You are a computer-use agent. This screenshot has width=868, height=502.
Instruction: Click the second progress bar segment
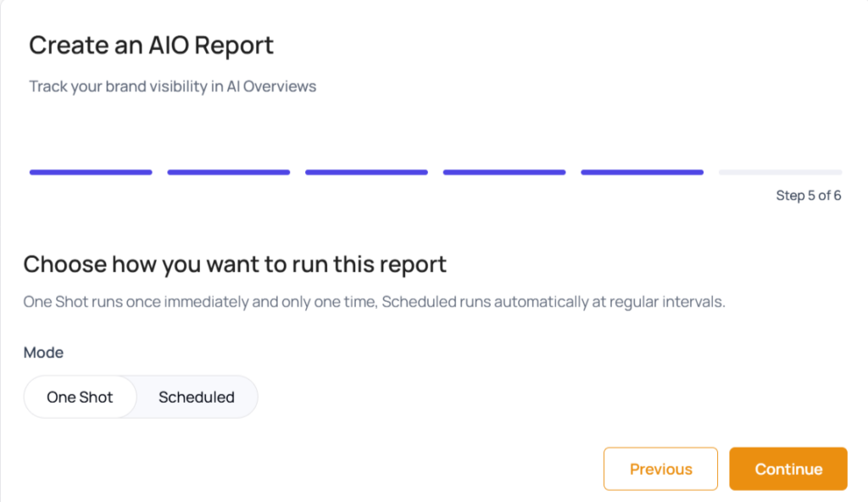229,172
